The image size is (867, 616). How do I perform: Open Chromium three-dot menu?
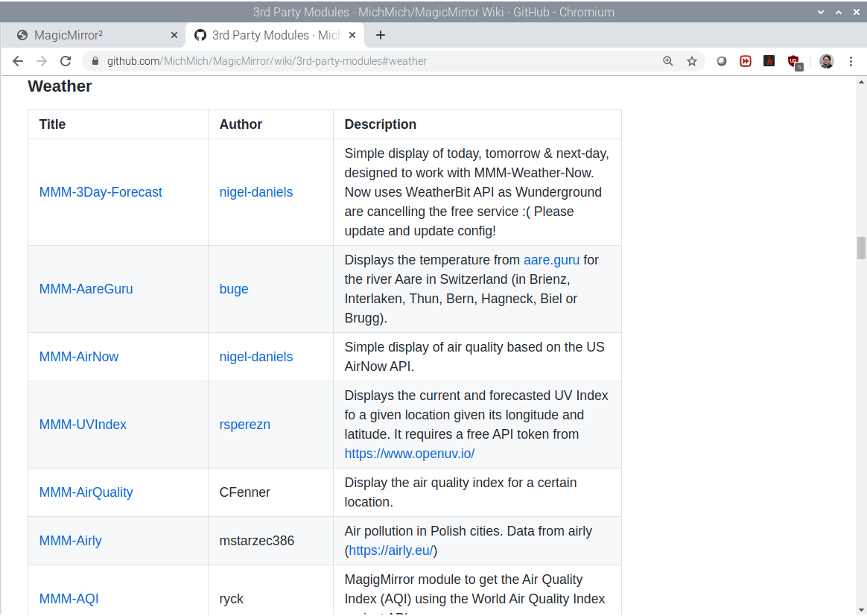(x=851, y=61)
